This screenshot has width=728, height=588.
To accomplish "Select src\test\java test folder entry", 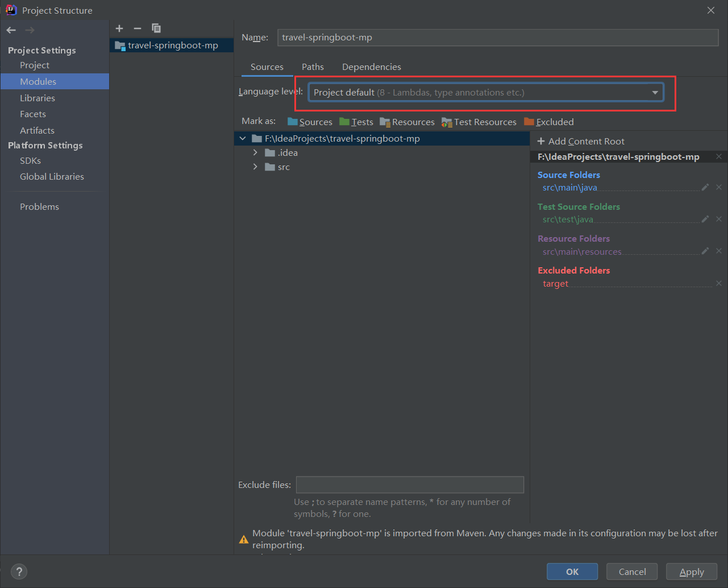I will coord(568,219).
